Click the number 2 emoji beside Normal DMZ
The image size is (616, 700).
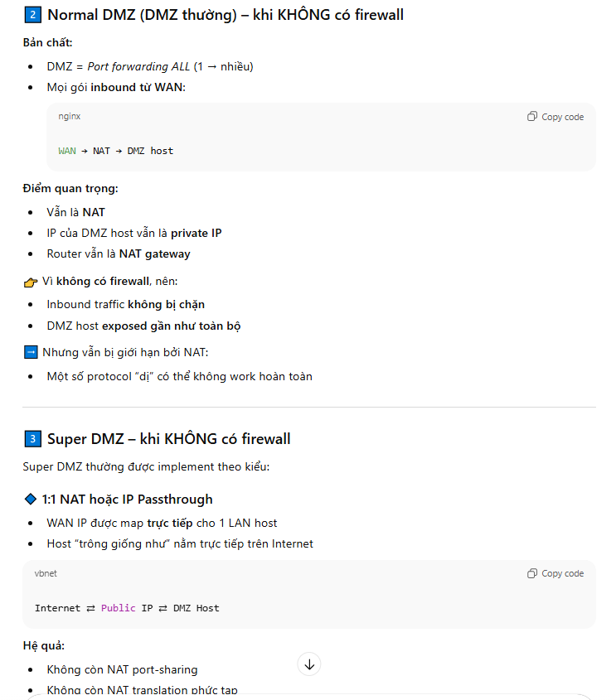pos(32,15)
